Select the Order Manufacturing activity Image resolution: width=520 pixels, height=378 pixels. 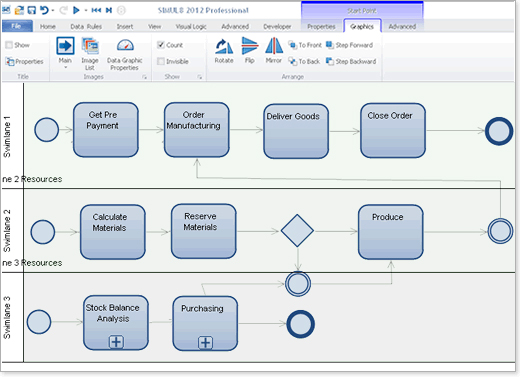tap(197, 130)
